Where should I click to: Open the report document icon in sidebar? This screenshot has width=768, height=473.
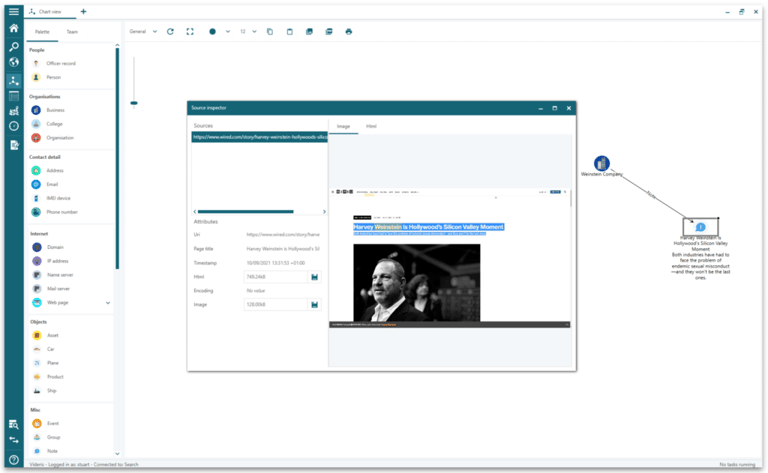(14, 145)
